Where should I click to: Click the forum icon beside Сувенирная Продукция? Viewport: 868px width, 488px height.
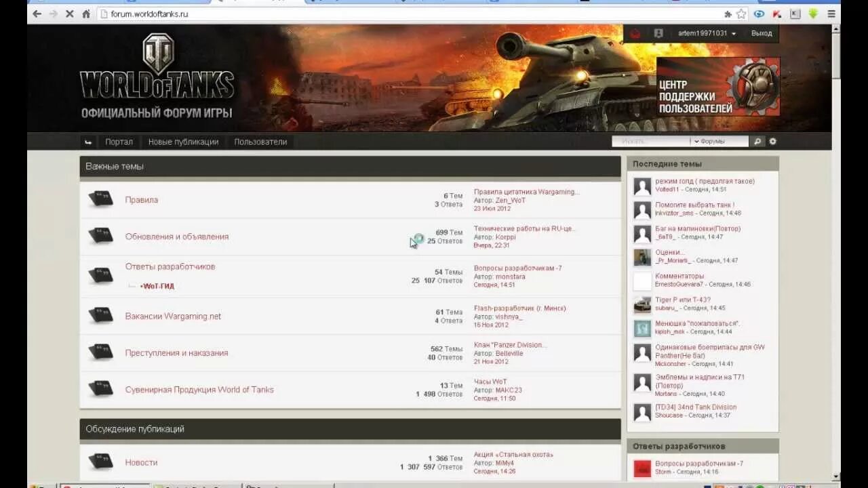click(x=101, y=388)
